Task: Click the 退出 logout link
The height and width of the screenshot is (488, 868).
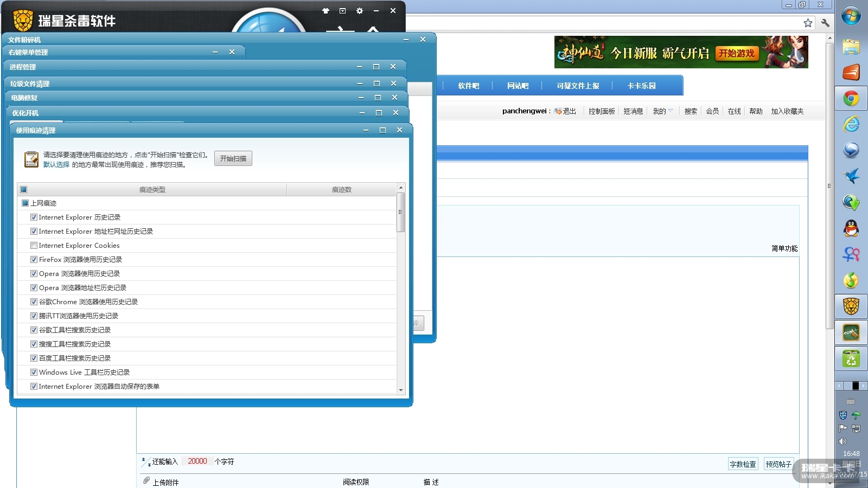Action: [569, 111]
